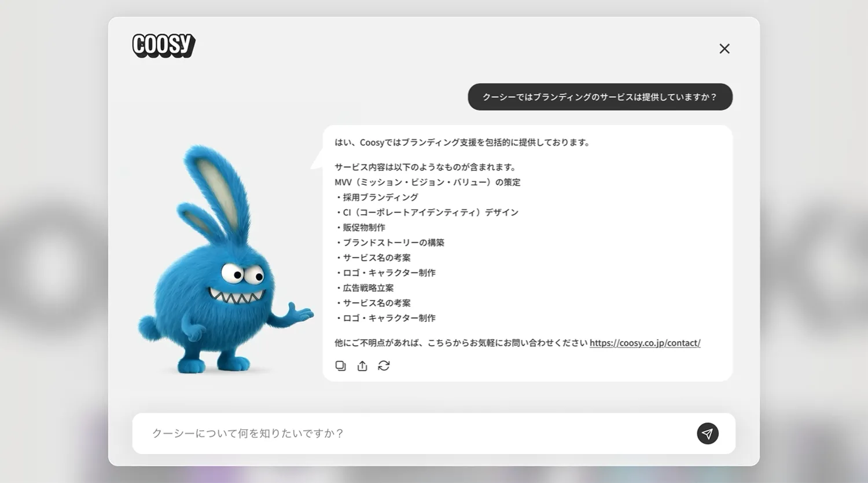868x483 pixels.
Task: Copy the chatbot reply to clipboard
Action: (x=341, y=365)
